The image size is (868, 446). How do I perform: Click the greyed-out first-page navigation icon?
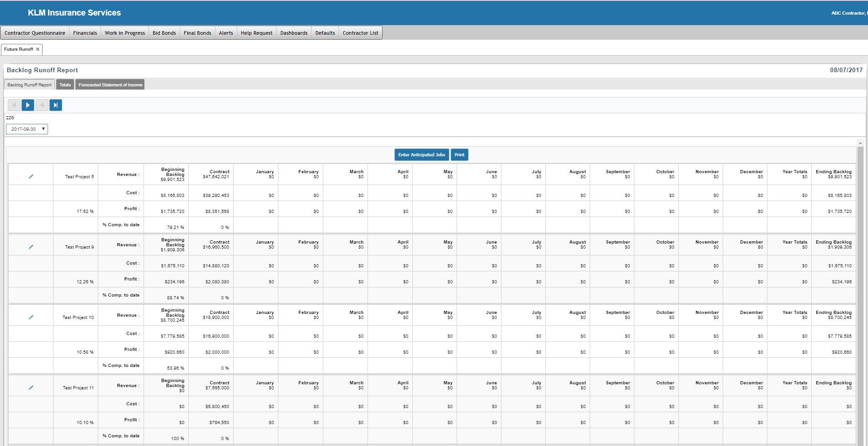point(14,105)
